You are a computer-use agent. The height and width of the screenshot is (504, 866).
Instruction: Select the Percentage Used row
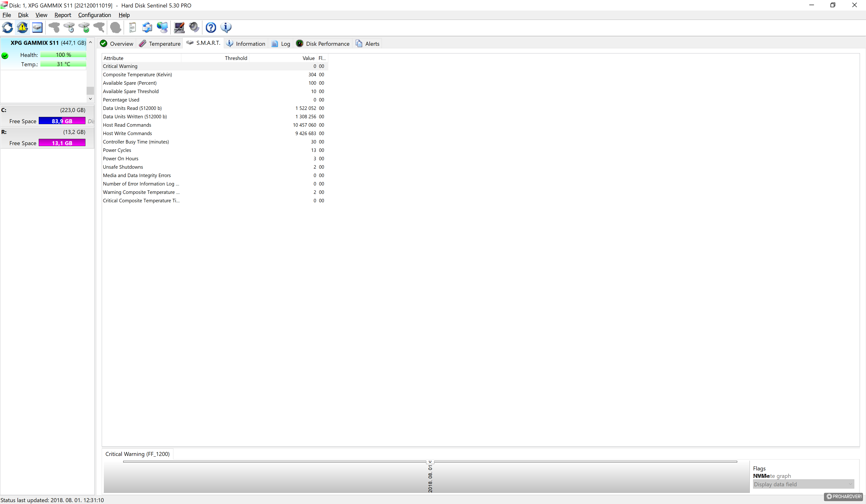215,100
